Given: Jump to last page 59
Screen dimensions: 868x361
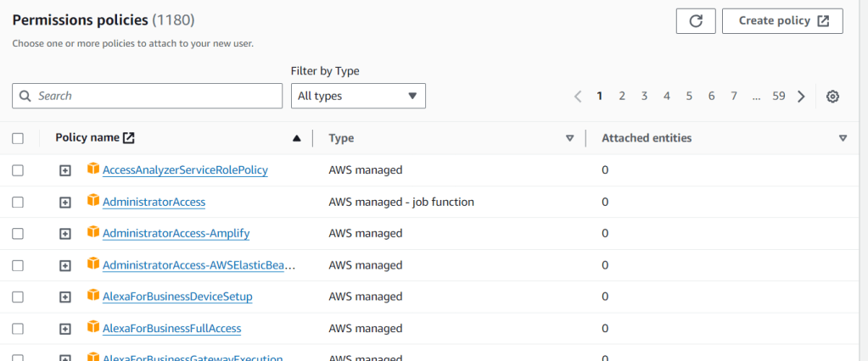Looking at the screenshot, I should (779, 97).
